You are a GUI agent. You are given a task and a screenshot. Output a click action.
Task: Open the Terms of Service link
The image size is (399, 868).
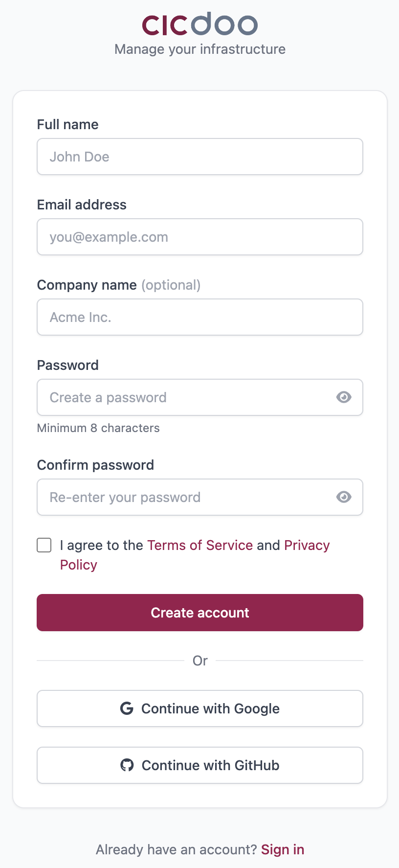[200, 545]
